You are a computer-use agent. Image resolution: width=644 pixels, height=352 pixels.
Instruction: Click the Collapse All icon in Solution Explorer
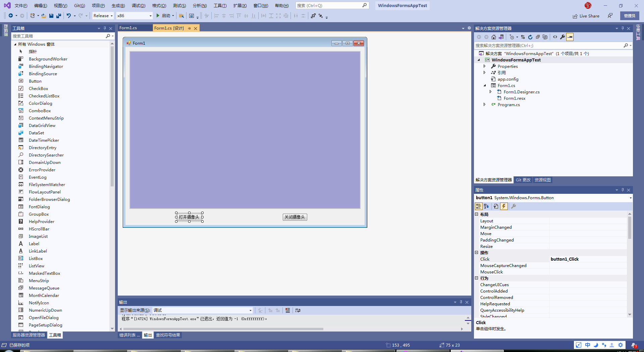click(x=538, y=37)
